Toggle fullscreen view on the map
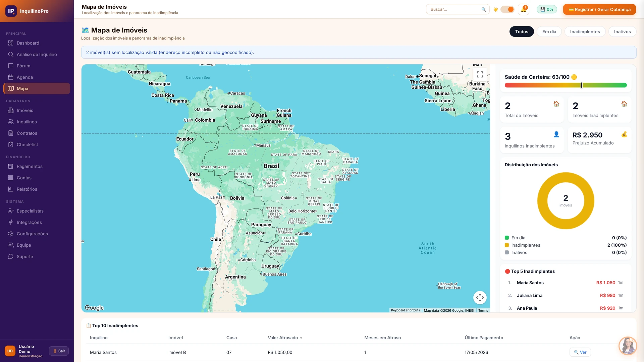Screen dimensions: 644x362 [480, 74]
